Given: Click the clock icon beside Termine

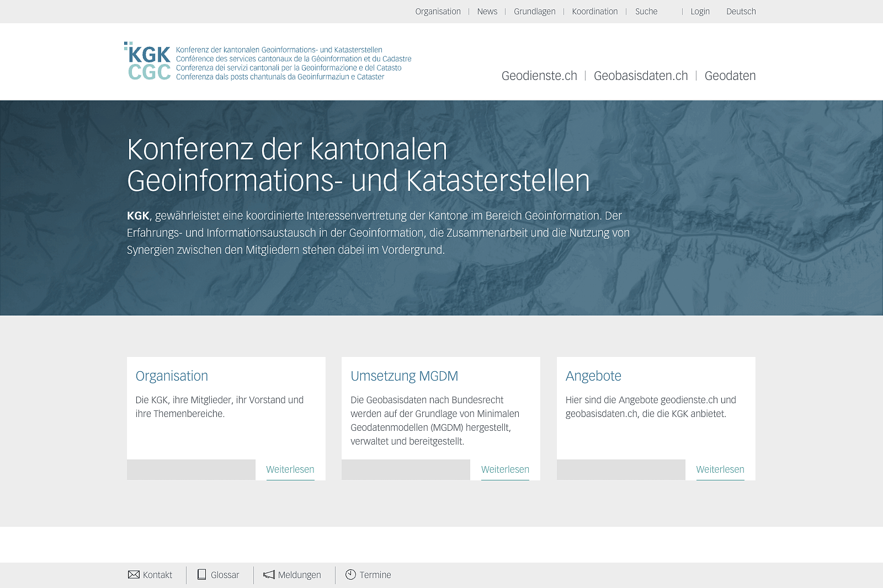Looking at the screenshot, I should (x=350, y=575).
